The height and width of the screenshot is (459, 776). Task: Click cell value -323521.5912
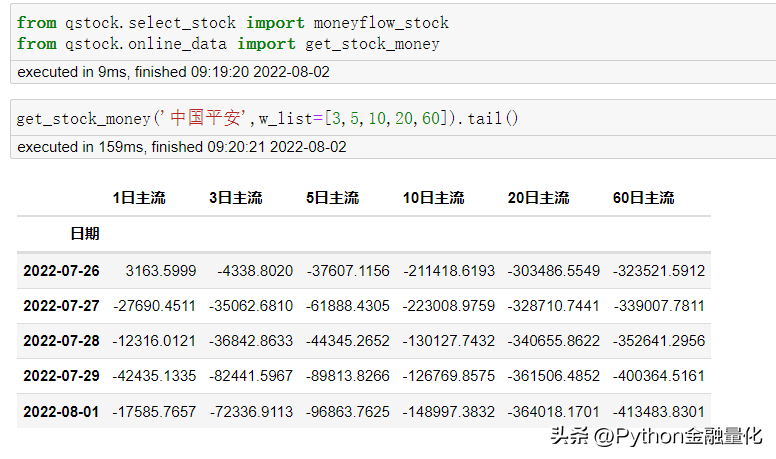pyautogui.click(x=659, y=271)
